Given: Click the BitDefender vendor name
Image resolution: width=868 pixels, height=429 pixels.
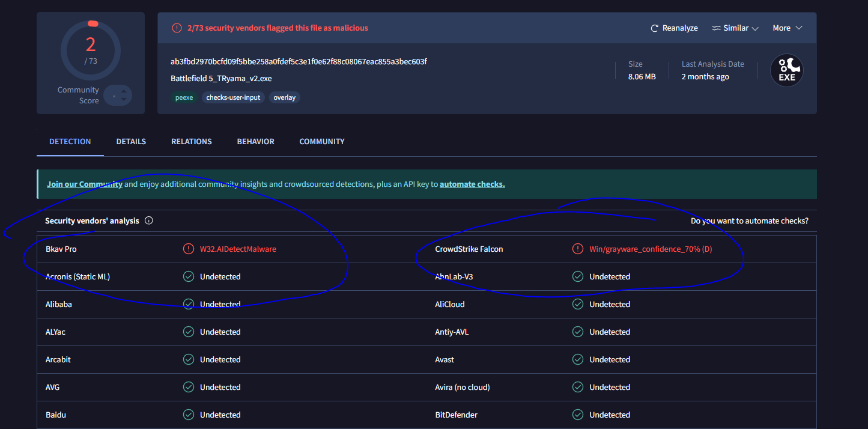Looking at the screenshot, I should (457, 415).
